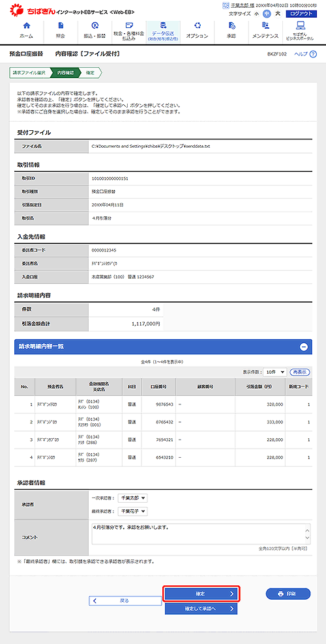Image resolution: width=326 pixels, height=644 pixels.
Task: Collapse the 請求明細内容一覧 section
Action: [304, 346]
